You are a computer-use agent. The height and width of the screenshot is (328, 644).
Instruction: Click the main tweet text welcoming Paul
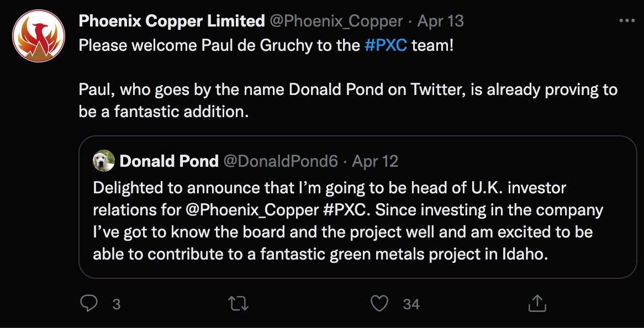coord(348,78)
